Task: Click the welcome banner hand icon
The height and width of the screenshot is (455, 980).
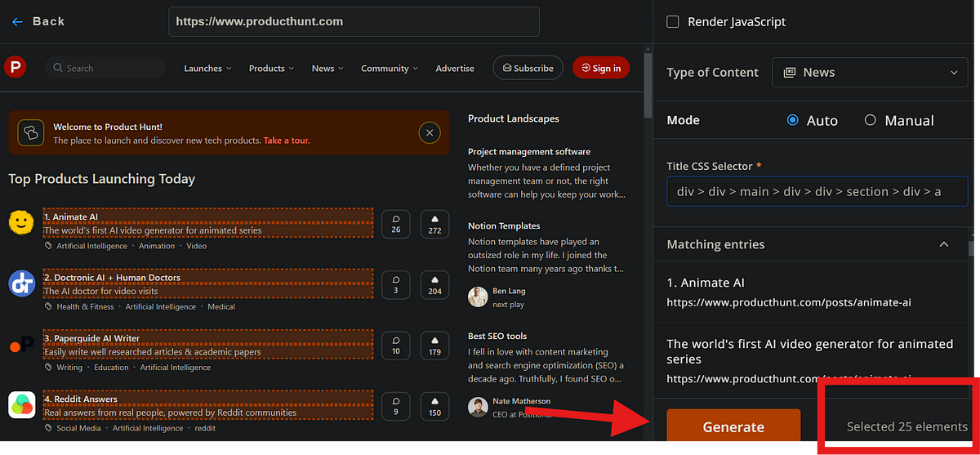Action: coord(32,132)
